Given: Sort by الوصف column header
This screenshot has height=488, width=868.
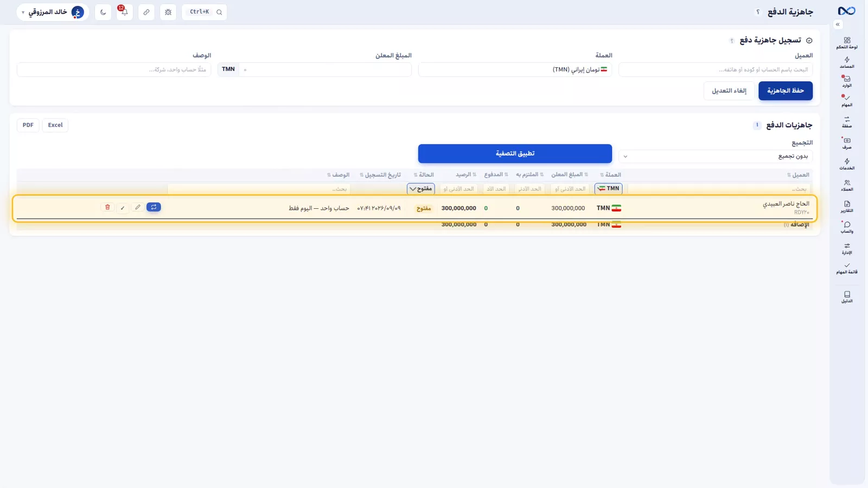Looking at the screenshot, I should point(339,175).
